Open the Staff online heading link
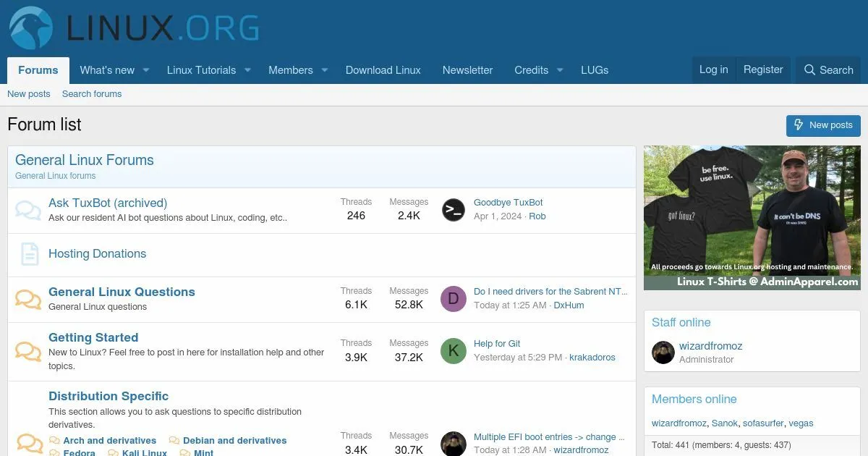This screenshot has height=456, width=868. 681,323
